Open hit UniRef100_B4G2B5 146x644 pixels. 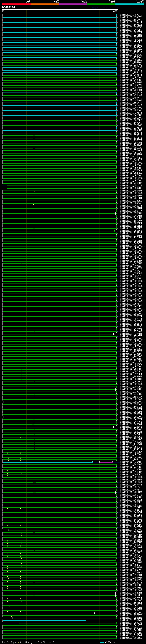coord(131,515)
